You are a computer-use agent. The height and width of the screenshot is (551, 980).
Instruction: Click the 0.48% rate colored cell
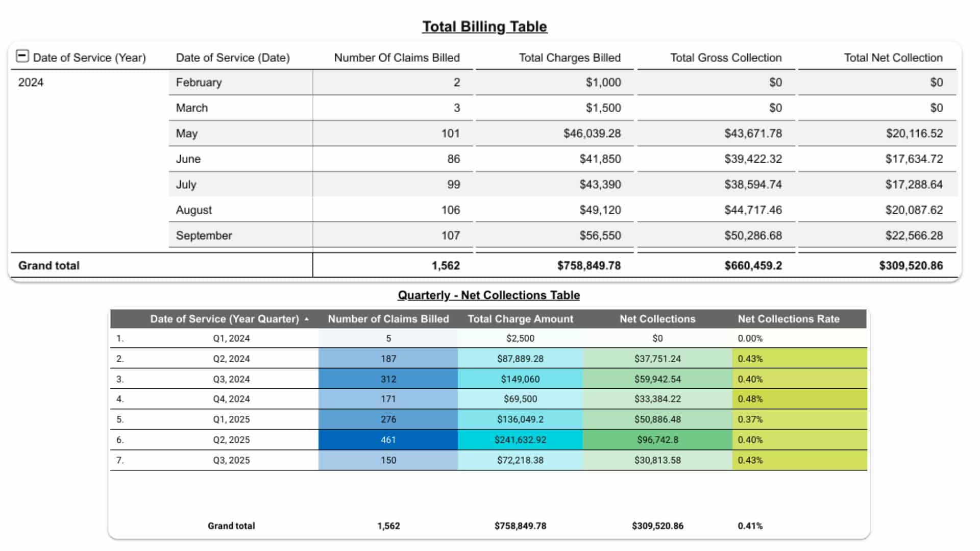(750, 399)
